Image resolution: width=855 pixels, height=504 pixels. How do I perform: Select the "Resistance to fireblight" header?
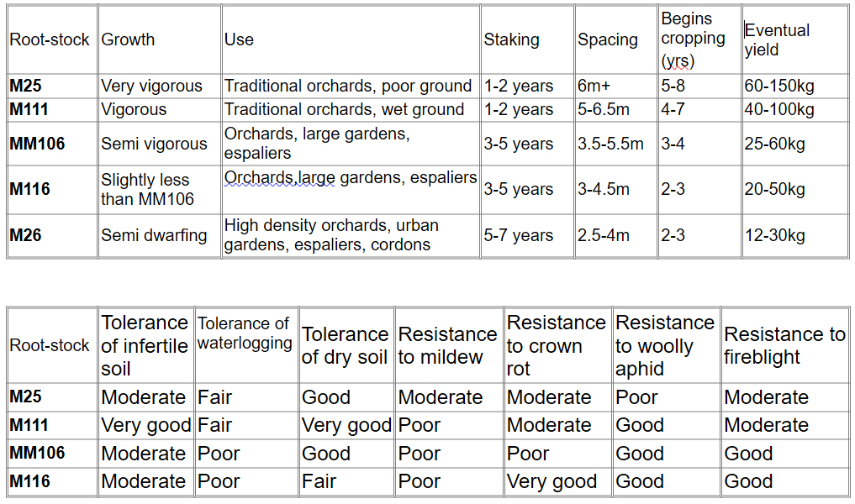784,345
